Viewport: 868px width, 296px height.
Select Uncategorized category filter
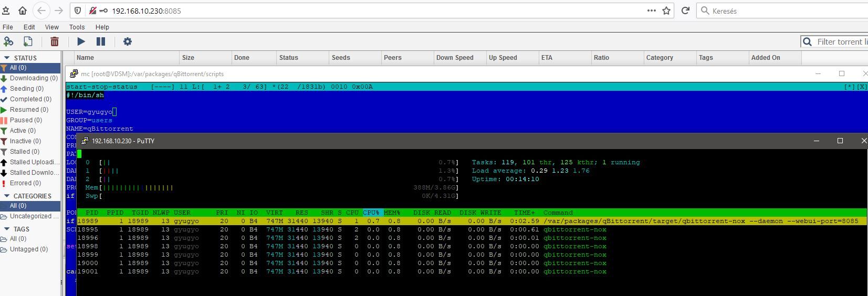(30, 216)
